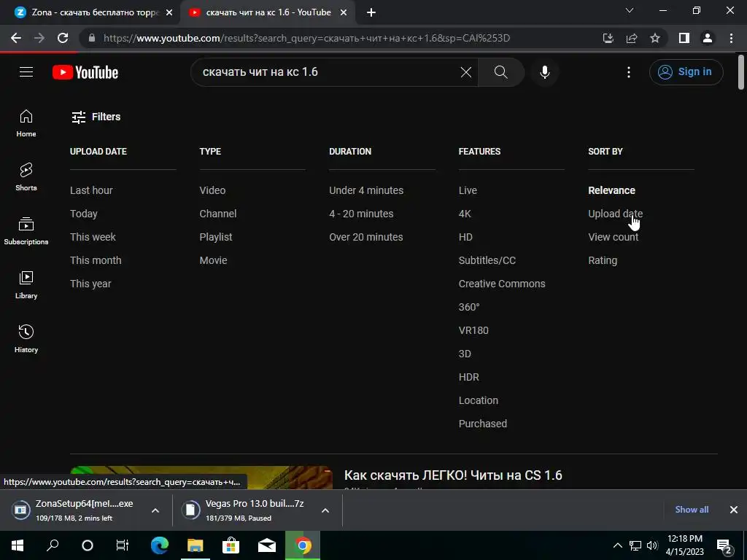747x560 pixels.
Task: Open File Explorer from taskbar
Action: (x=195, y=545)
